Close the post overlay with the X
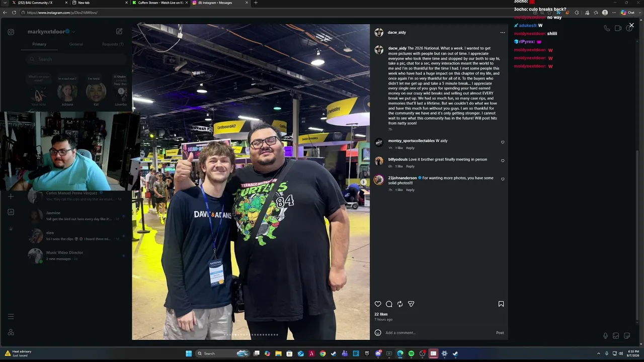Image resolution: width=644 pixels, height=362 pixels. (x=631, y=25)
